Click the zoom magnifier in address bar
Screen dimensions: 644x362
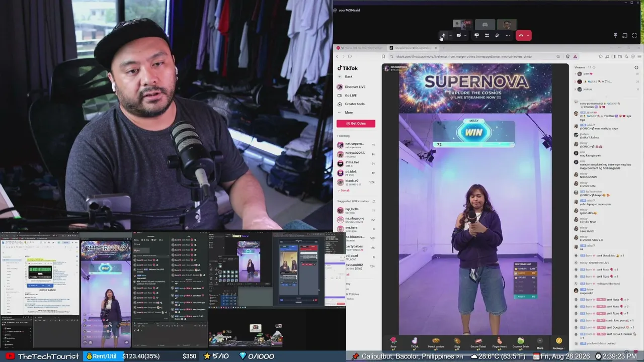[x=558, y=56]
